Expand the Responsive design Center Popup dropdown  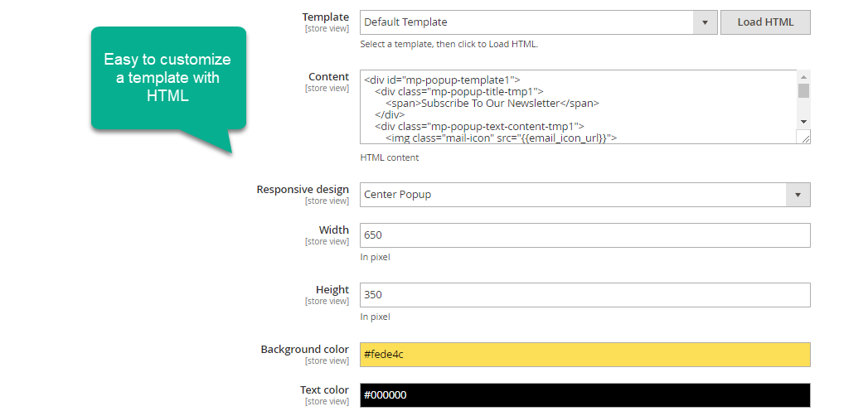tap(572, 195)
